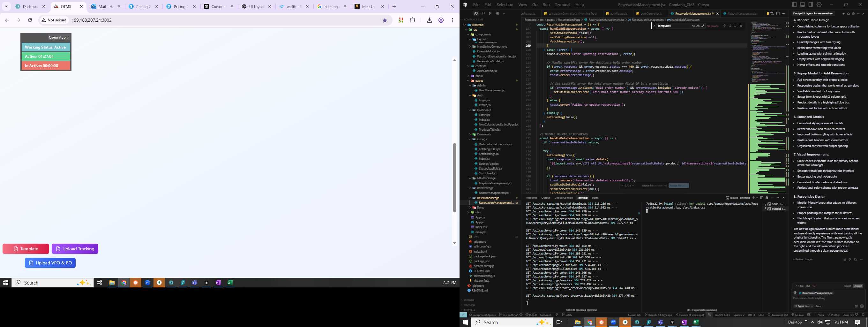868x327 pixels.
Task: Click Upload Tracking button in browser
Action: [75, 249]
